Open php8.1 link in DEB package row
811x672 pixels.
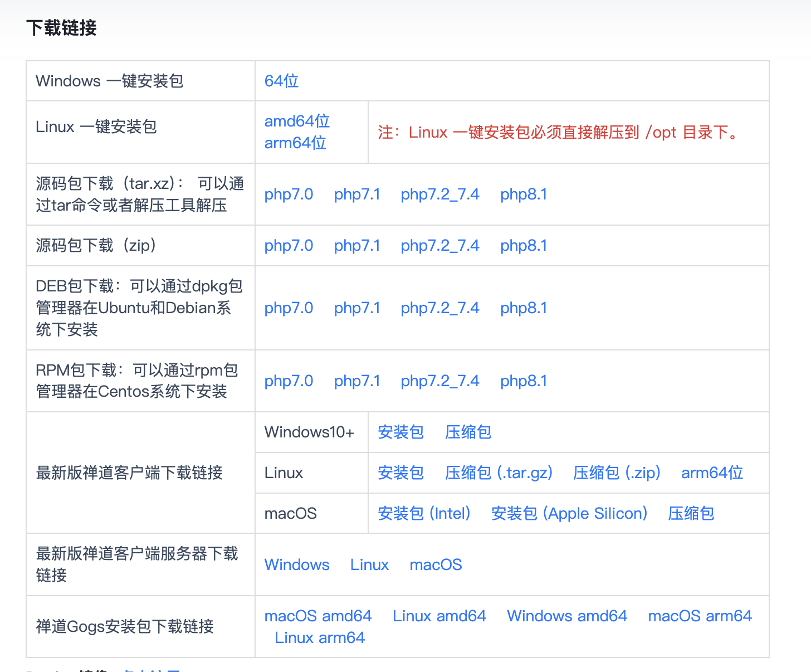pos(524,308)
